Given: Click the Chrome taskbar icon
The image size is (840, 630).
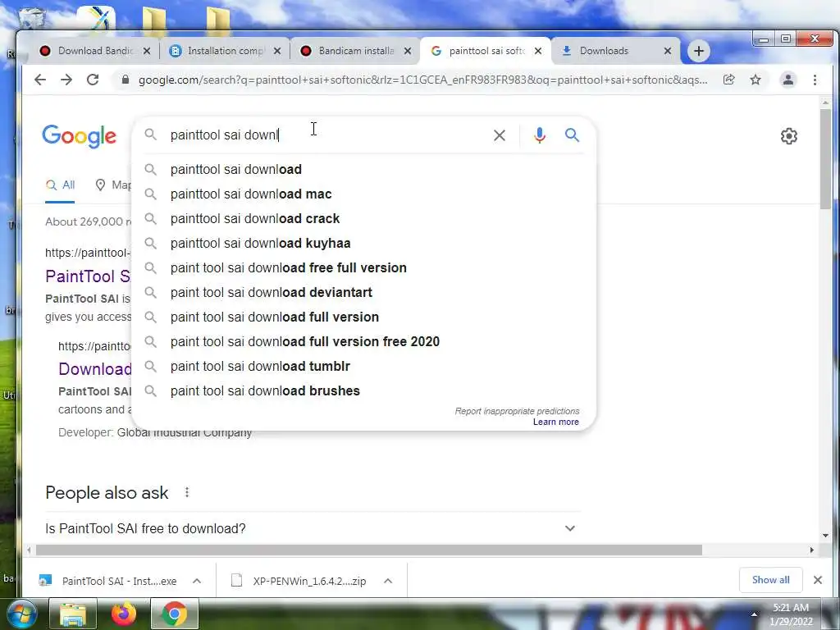Looking at the screenshot, I should pyautogui.click(x=174, y=614).
